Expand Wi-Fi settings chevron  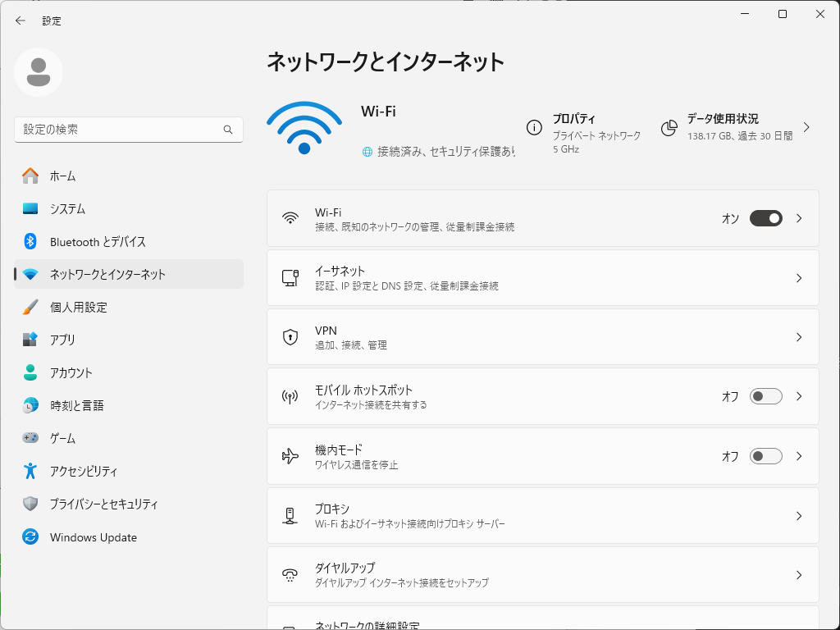799,218
